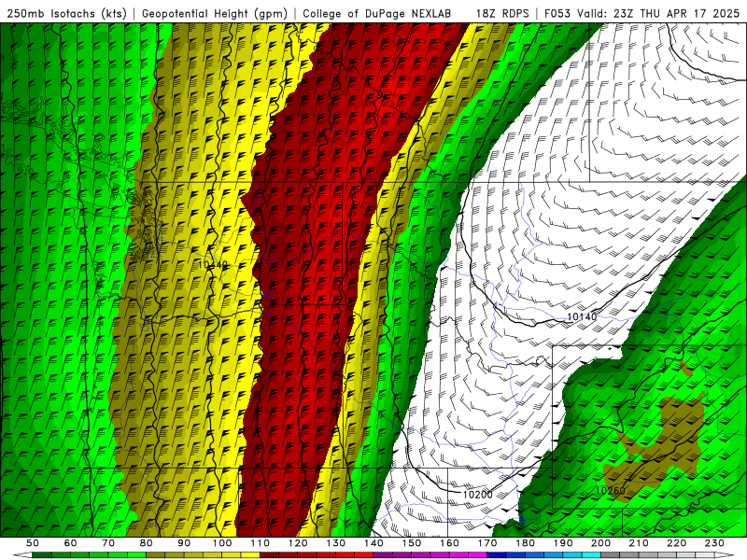Click the 140 value on the color scale
The width and height of the screenshot is (747, 560).
coord(373,543)
